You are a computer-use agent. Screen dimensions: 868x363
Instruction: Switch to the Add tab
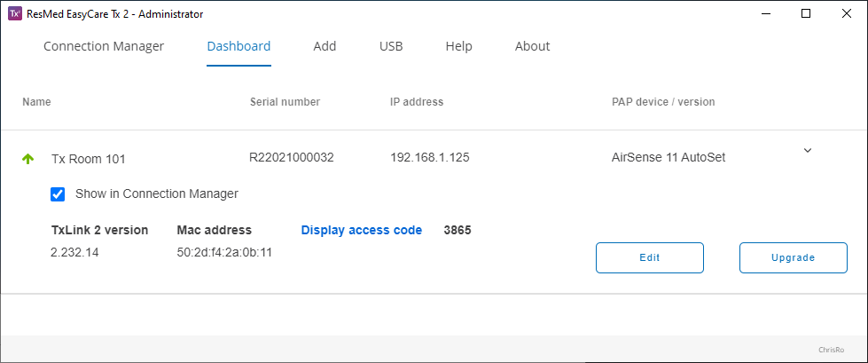click(325, 46)
